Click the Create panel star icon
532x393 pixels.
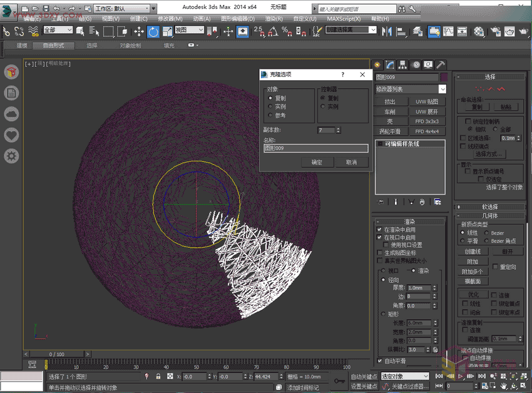377,64
